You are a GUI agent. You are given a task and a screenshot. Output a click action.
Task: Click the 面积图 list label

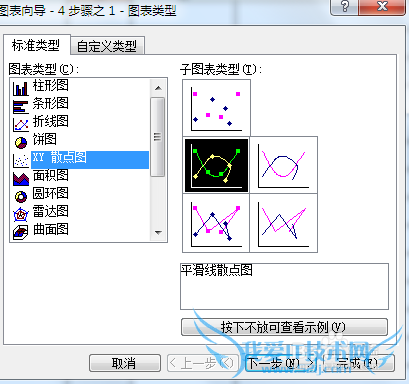point(51,175)
